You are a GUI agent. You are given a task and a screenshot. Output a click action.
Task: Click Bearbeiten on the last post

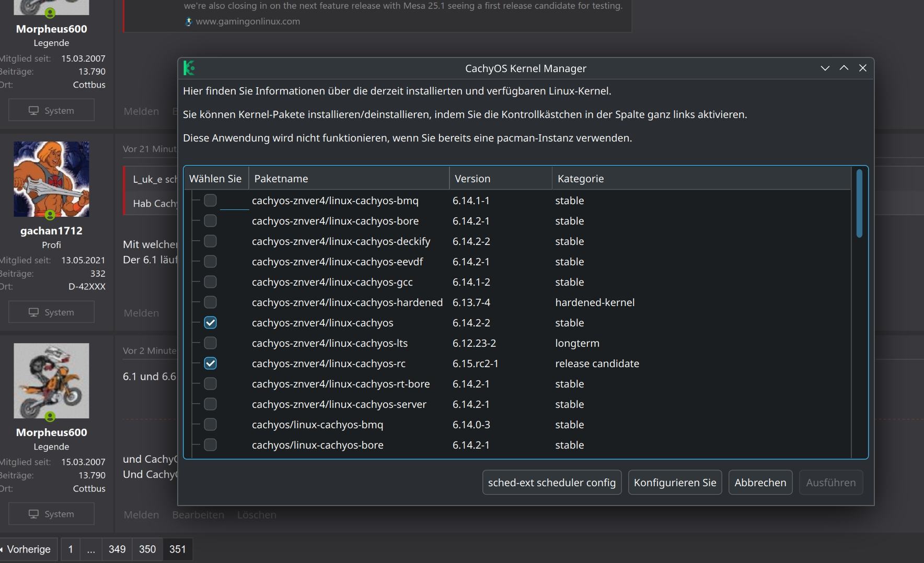198,514
